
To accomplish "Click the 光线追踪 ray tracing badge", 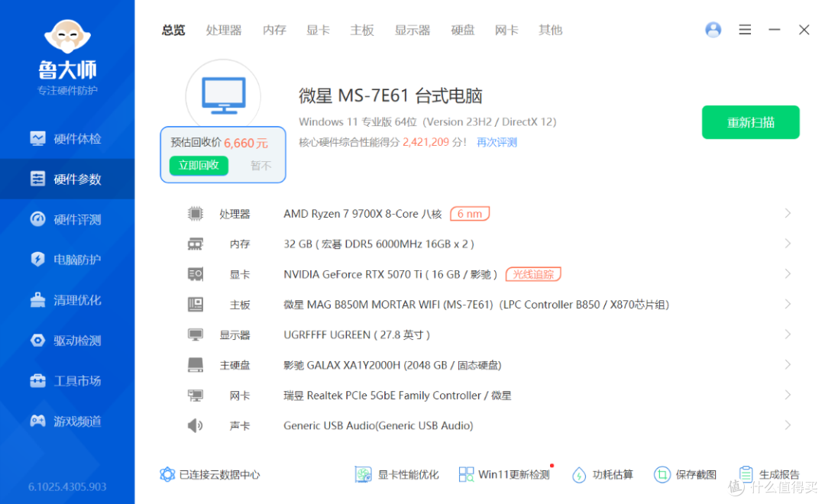I will pyautogui.click(x=533, y=274).
